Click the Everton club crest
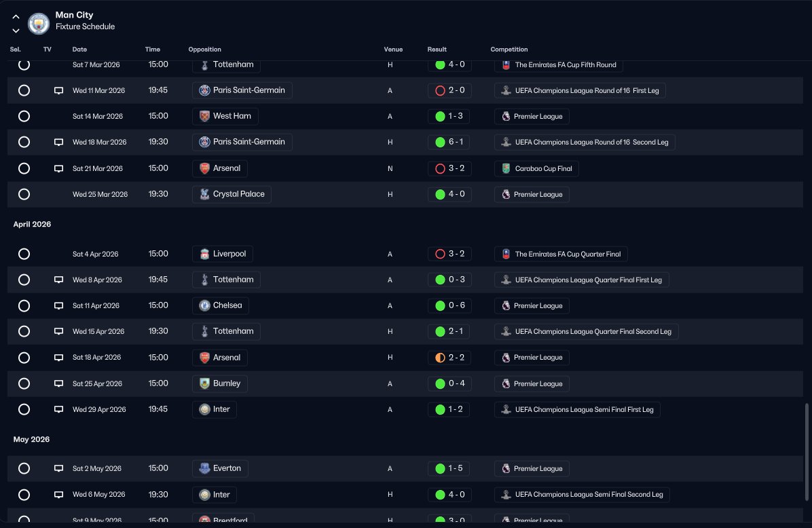 (x=204, y=468)
